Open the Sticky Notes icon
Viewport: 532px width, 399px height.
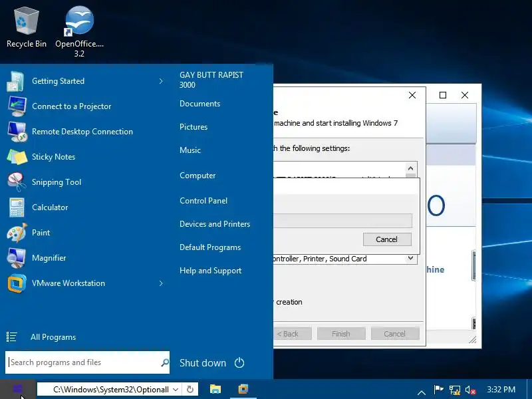click(x=17, y=157)
